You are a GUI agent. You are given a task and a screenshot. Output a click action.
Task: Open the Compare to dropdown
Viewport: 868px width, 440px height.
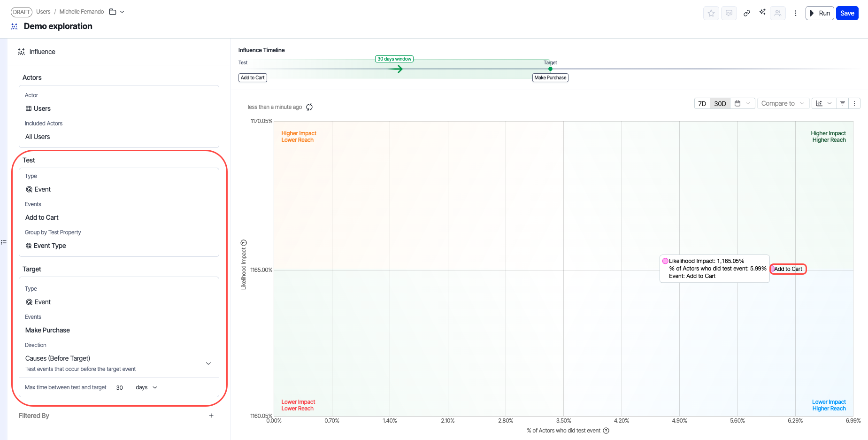click(783, 104)
